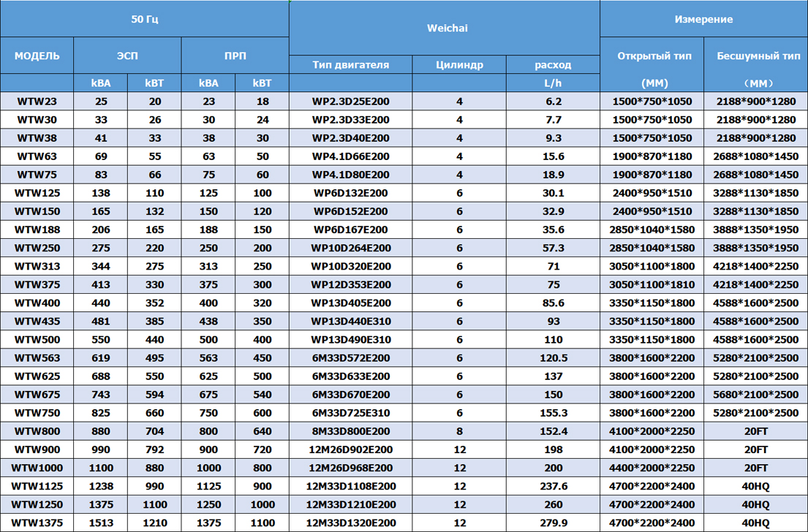Click model cell "WTW800"
Screen dimensions: 808x532
point(37,432)
